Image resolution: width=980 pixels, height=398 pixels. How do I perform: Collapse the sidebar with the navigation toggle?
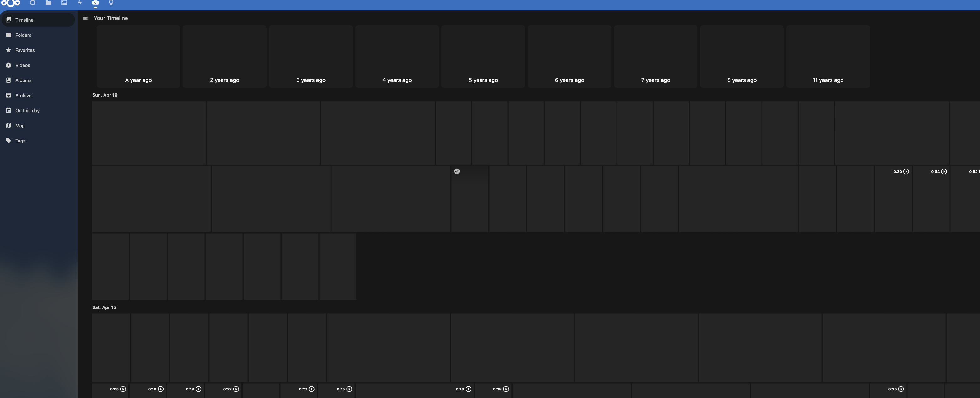click(86, 18)
